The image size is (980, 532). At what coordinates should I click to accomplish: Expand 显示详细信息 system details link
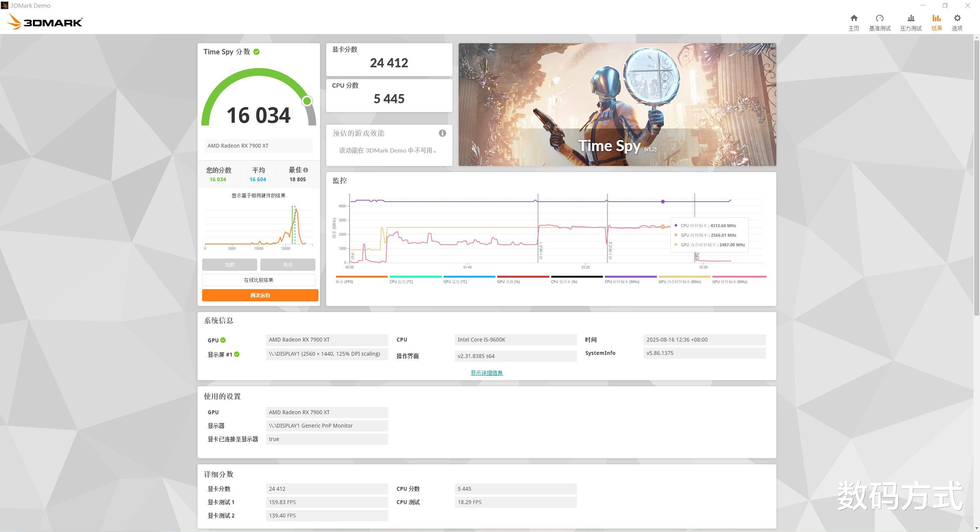(487, 373)
